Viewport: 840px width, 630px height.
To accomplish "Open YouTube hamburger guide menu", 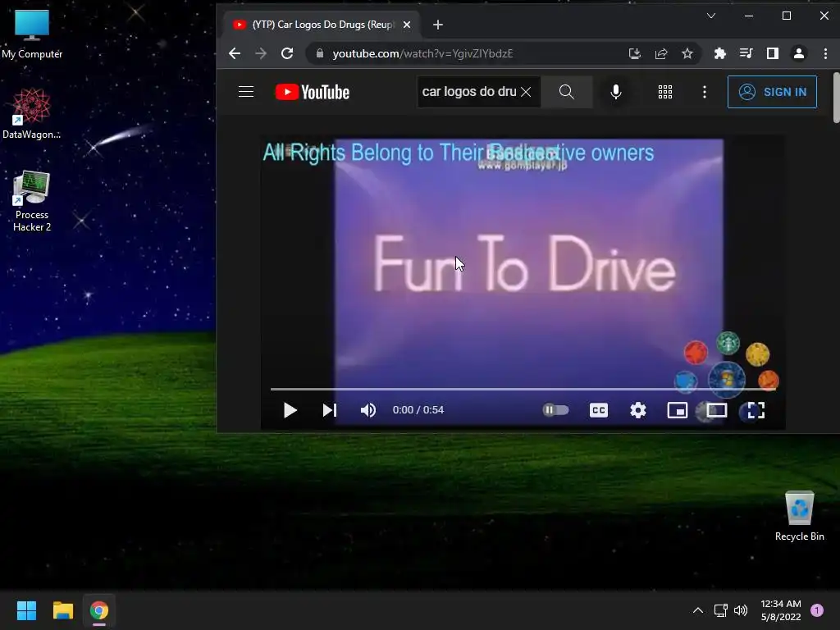I will [x=246, y=92].
